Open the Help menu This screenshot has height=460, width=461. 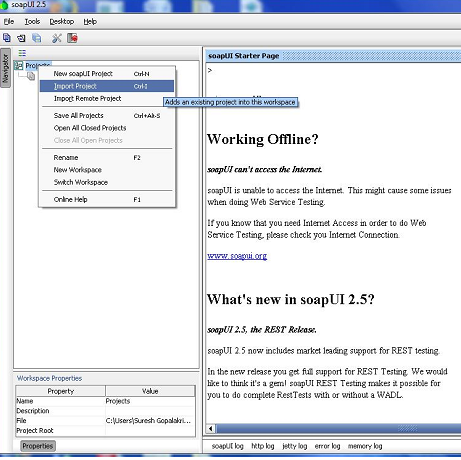tap(90, 22)
